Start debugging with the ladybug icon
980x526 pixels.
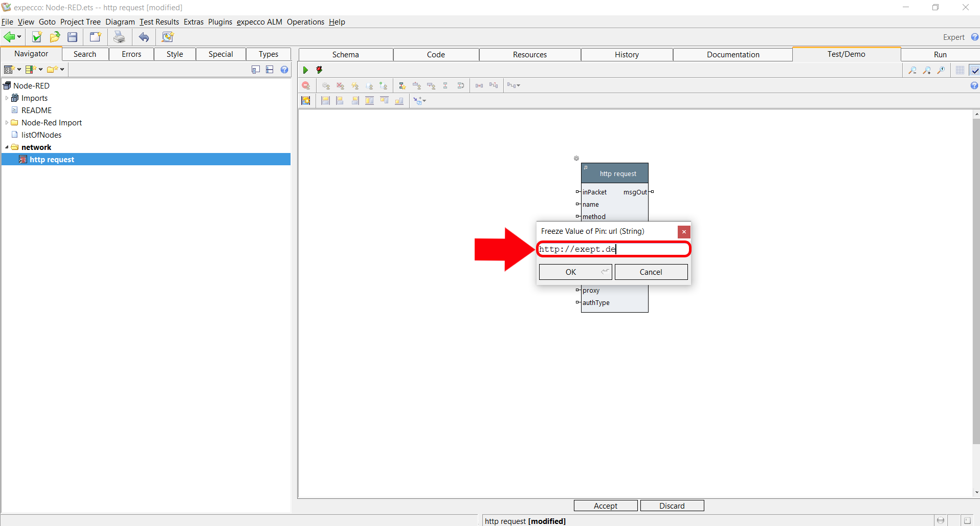(x=319, y=70)
